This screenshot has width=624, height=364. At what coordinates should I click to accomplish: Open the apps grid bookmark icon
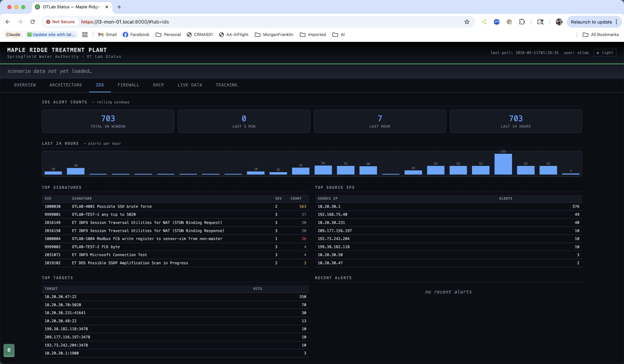[x=85, y=35]
